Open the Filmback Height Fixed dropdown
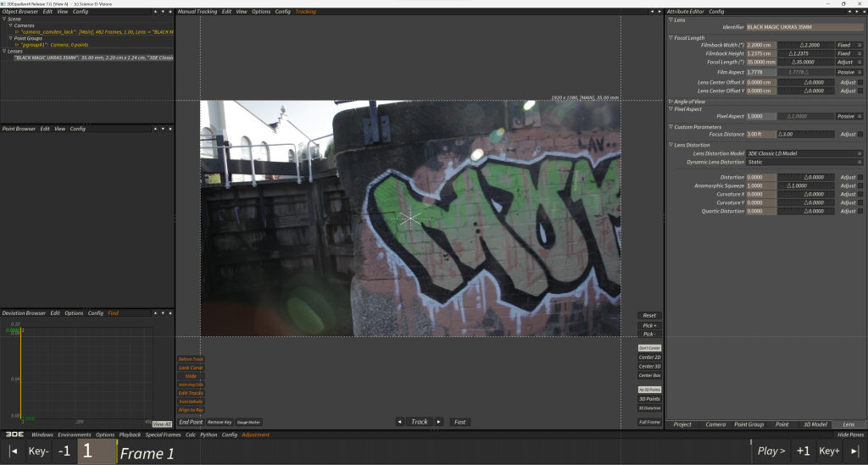This screenshot has height=465, width=868. tap(849, 53)
